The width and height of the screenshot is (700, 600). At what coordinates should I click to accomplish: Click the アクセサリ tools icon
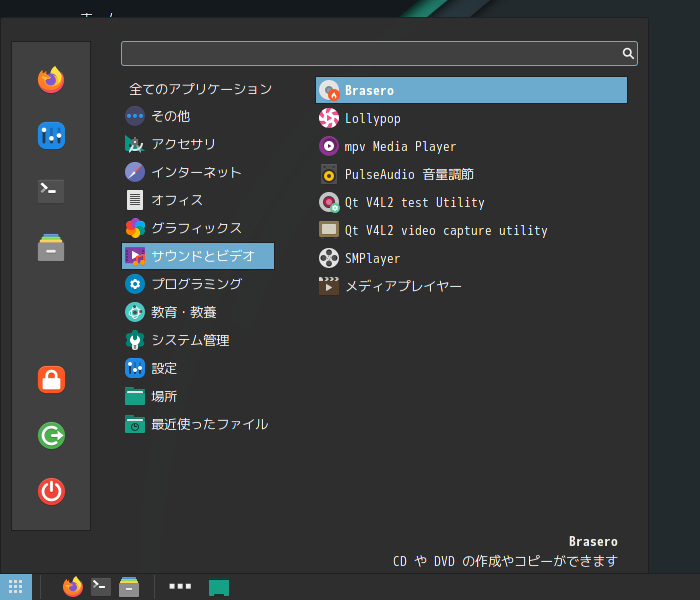coord(134,144)
